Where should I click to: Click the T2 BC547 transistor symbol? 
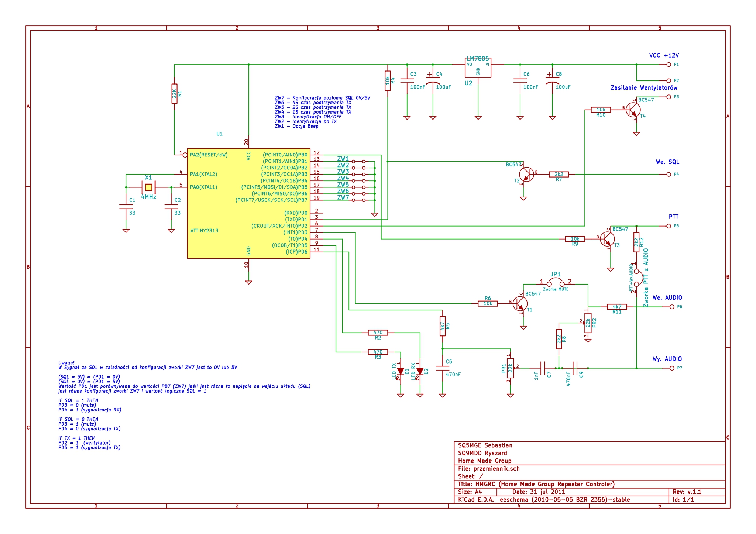click(x=526, y=174)
